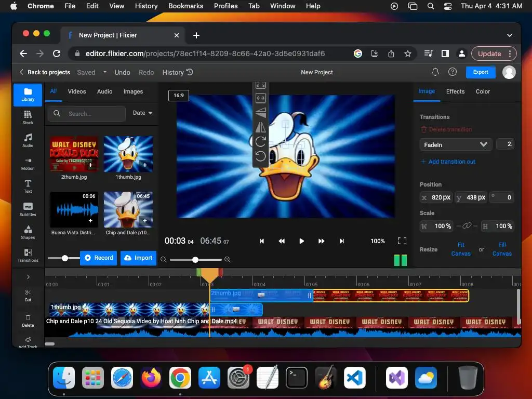This screenshot has width=532, height=399.
Task: Open the Shapes panel
Action: coord(28,232)
